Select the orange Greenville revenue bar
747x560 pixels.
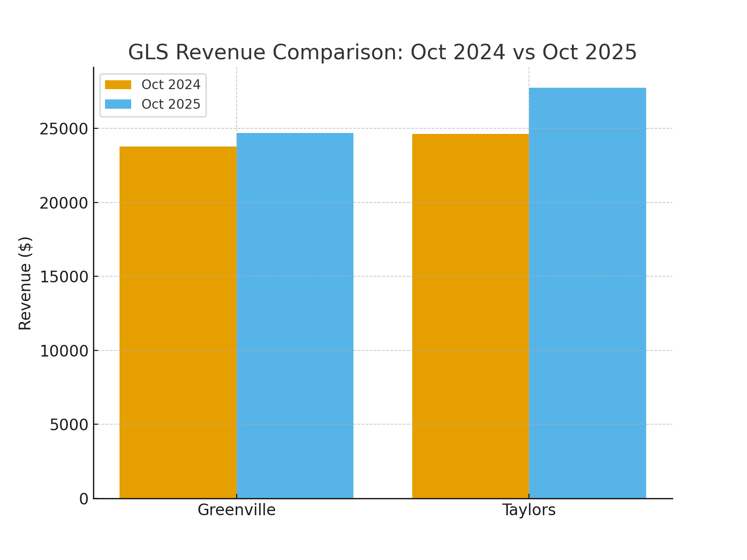click(177, 322)
